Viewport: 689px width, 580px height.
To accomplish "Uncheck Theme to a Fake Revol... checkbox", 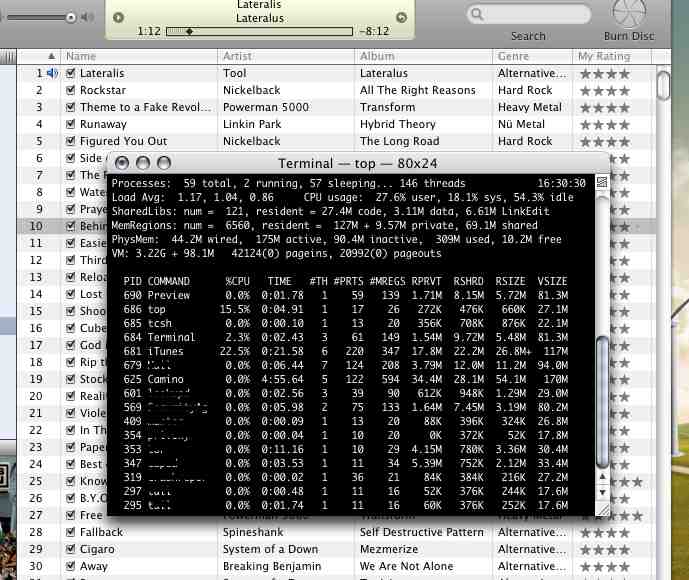I will click(70, 107).
